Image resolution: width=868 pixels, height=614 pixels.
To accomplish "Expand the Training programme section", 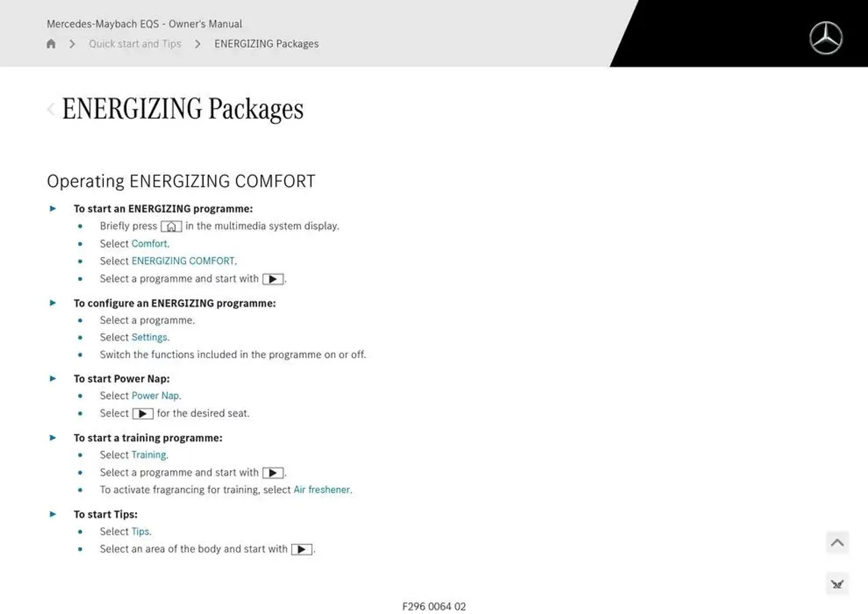I will click(x=54, y=437).
